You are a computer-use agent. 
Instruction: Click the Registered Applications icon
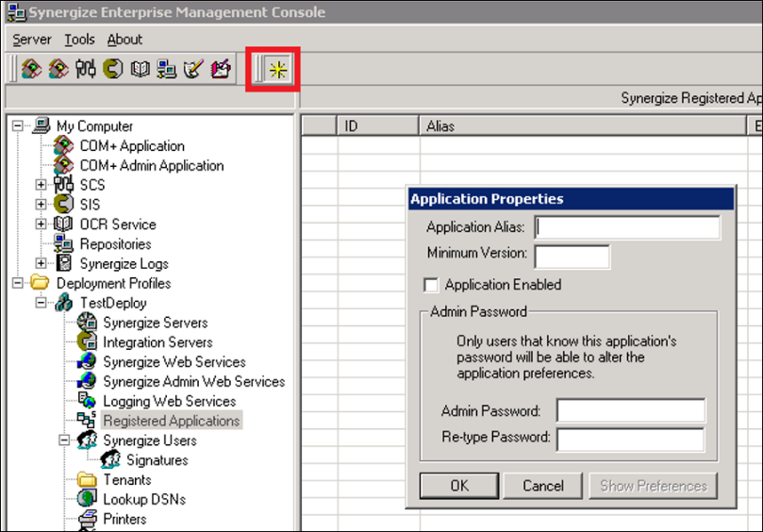[87, 420]
